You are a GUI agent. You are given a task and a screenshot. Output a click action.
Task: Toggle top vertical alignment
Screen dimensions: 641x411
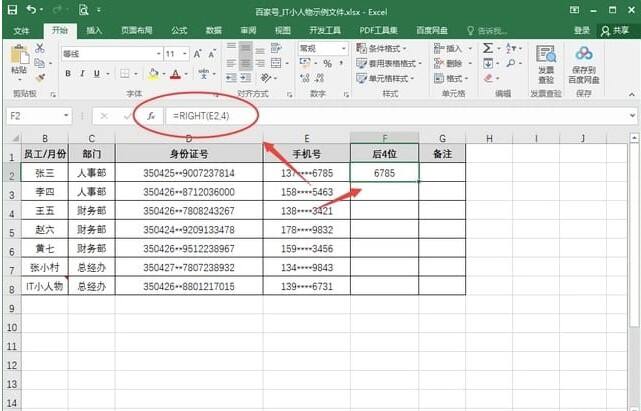click(231, 46)
